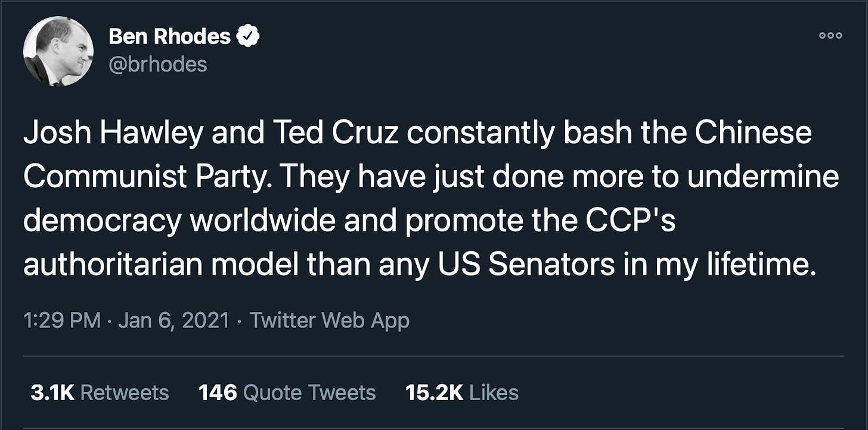The height and width of the screenshot is (430, 868).
Task: Click the verified checkmark badge
Action: click(x=248, y=37)
